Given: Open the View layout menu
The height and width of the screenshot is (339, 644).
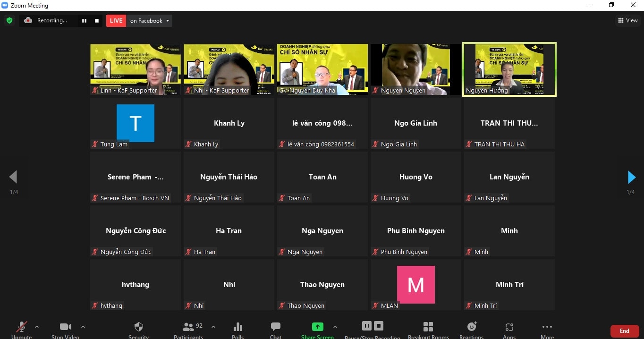Looking at the screenshot, I should pos(628,20).
